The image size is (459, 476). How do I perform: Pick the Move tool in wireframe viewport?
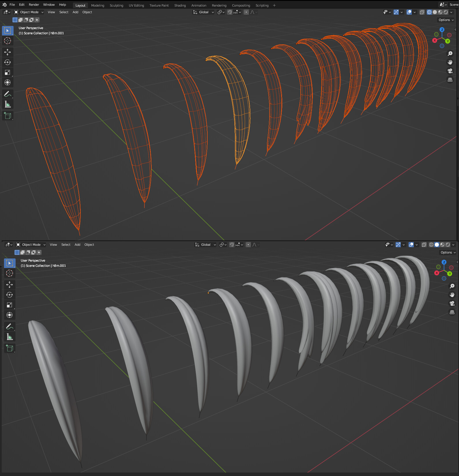[x=7, y=52]
